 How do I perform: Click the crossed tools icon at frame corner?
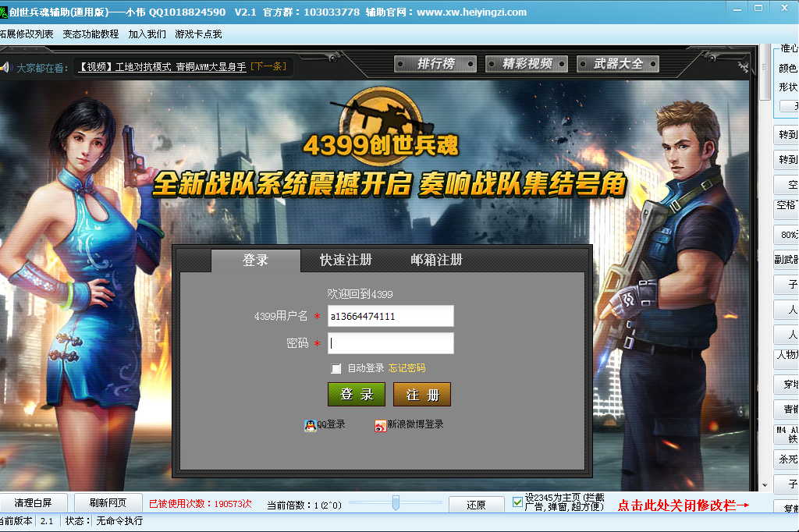pyautogui.click(x=743, y=66)
